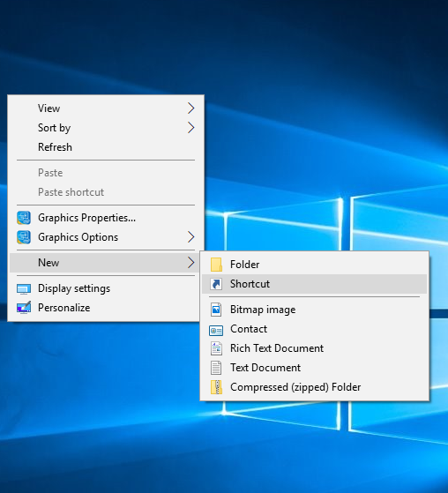Expand the Sort by submenu arrow
Screen dimensions: 448x493
(x=190, y=128)
